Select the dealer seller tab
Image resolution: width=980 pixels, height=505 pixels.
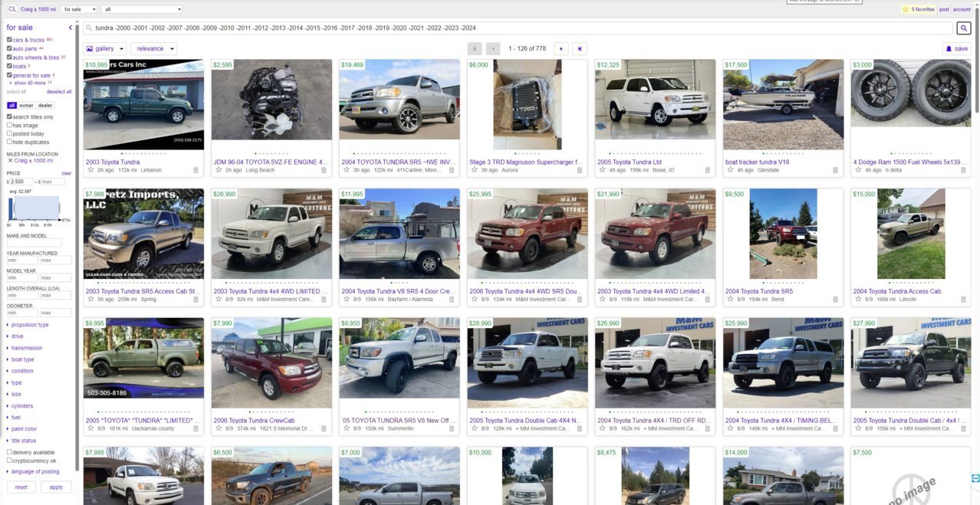[x=46, y=106]
